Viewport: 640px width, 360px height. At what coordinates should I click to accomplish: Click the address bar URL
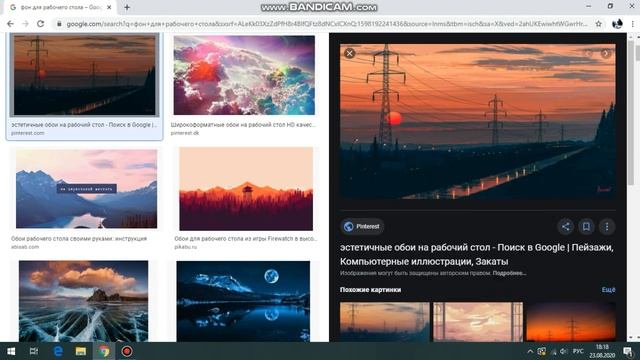(327, 24)
